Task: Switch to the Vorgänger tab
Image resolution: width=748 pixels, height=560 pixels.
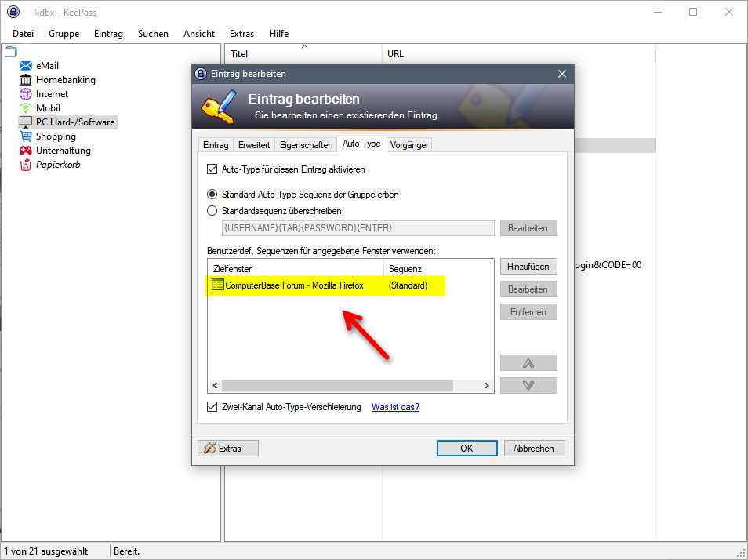Action: click(409, 145)
